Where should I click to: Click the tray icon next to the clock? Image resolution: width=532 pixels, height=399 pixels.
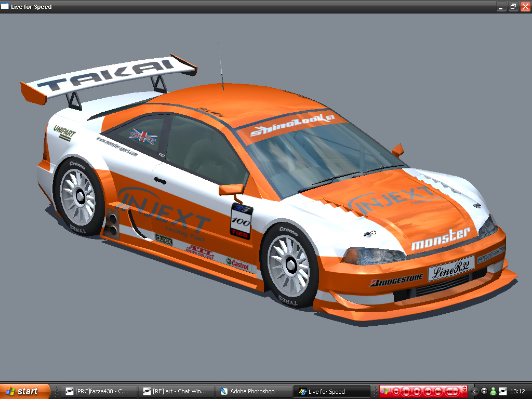pos(503,391)
